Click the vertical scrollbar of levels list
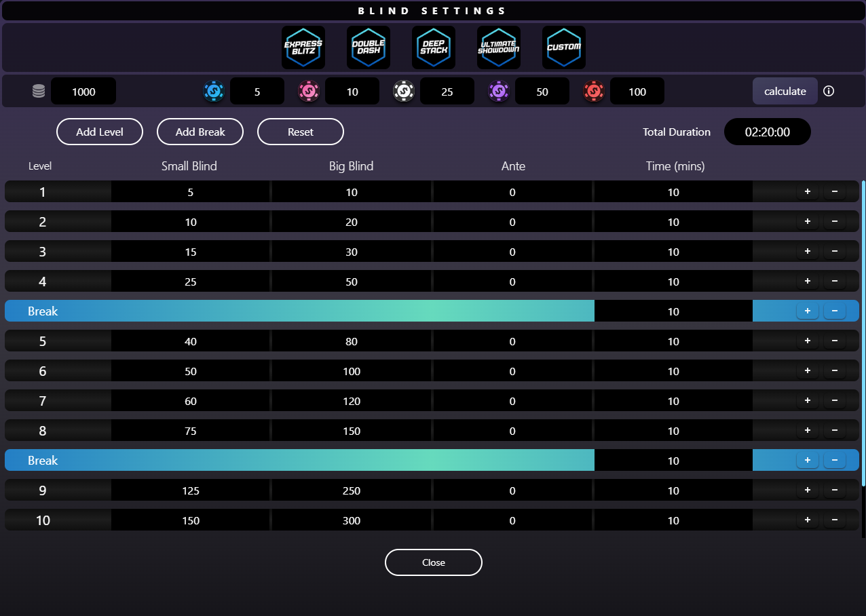The width and height of the screenshot is (866, 616). (863, 332)
